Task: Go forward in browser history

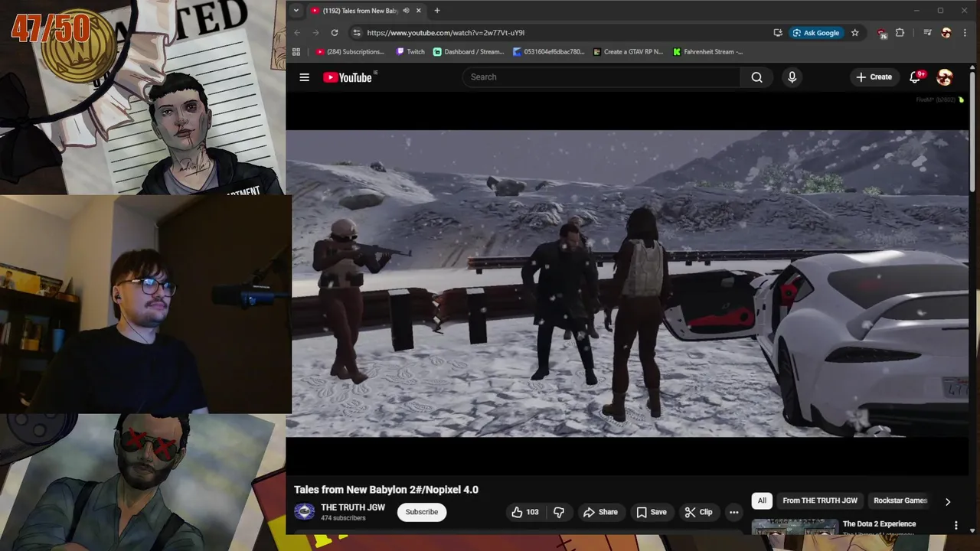Action: click(315, 33)
